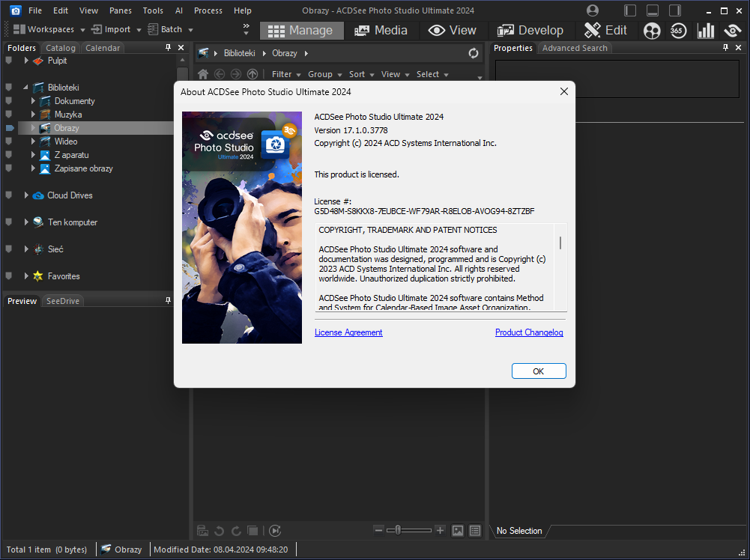This screenshot has height=560, width=750.
Task: Expand the Ten komputer node
Action: (26, 222)
